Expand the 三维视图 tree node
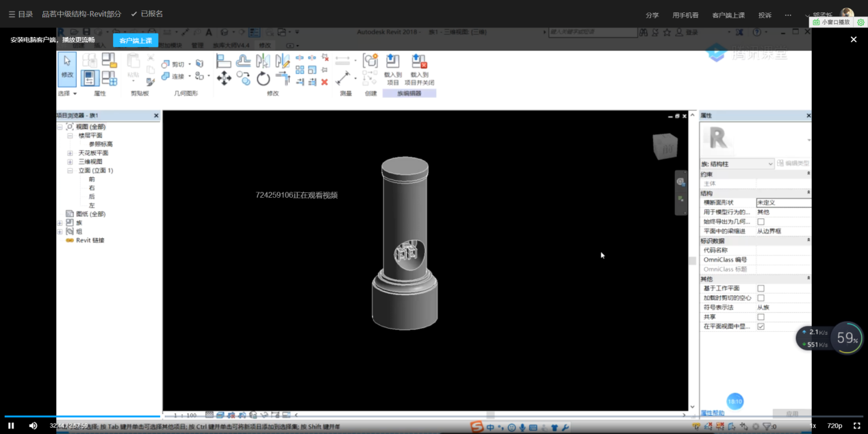Screen dimensions: 868x434 [70, 162]
